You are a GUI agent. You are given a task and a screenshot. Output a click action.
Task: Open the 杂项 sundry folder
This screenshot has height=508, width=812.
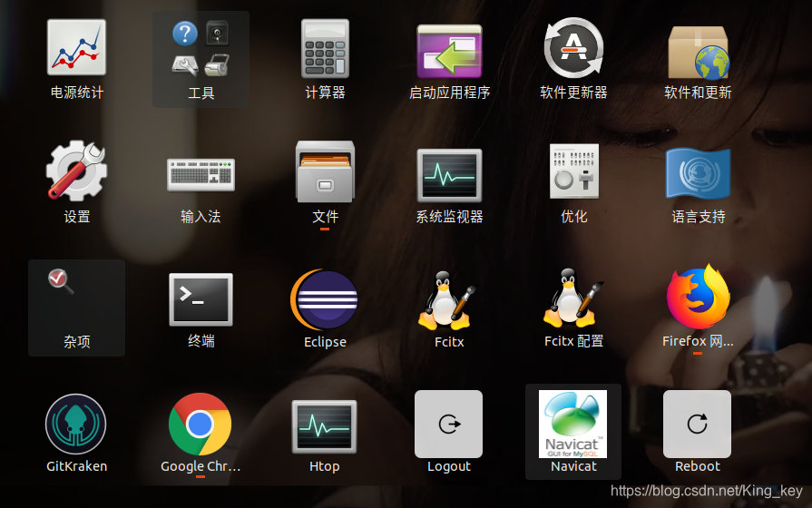(76, 308)
